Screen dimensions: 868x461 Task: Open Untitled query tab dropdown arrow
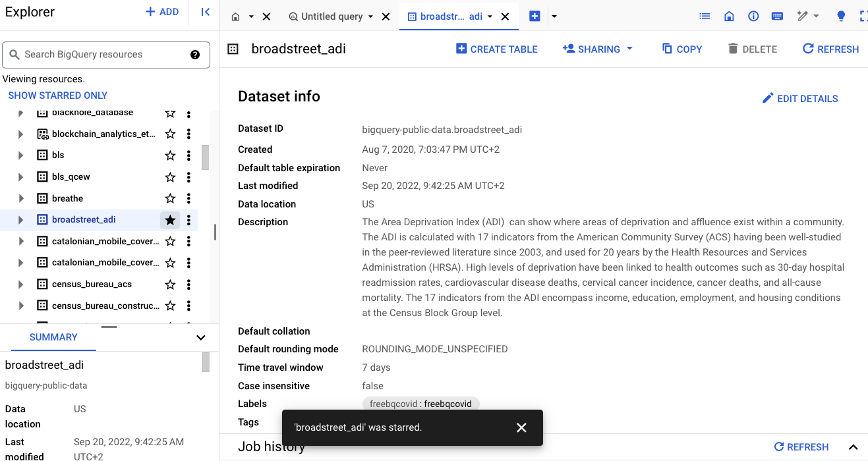coord(370,16)
